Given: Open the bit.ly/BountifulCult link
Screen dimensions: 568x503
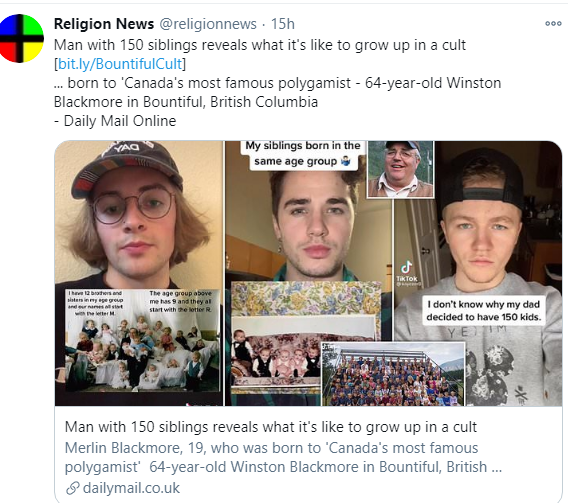Looking at the screenshot, I should pyautogui.click(x=120, y=64).
